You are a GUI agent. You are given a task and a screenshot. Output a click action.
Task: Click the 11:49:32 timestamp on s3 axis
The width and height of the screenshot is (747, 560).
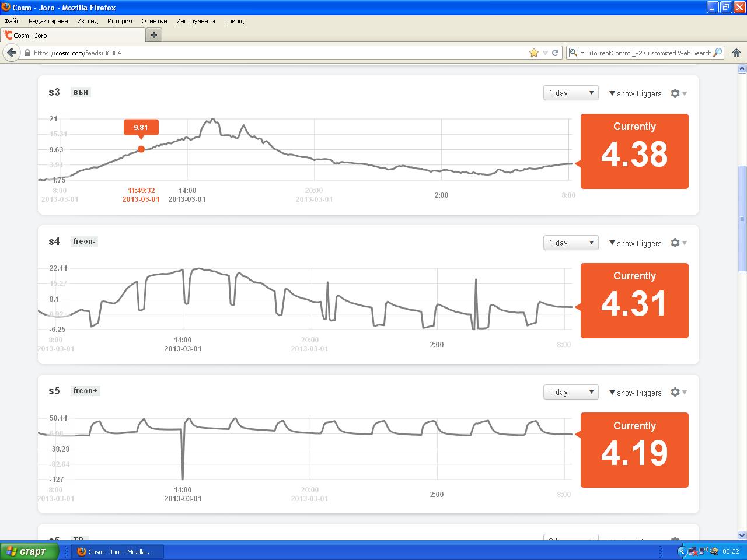point(141,190)
